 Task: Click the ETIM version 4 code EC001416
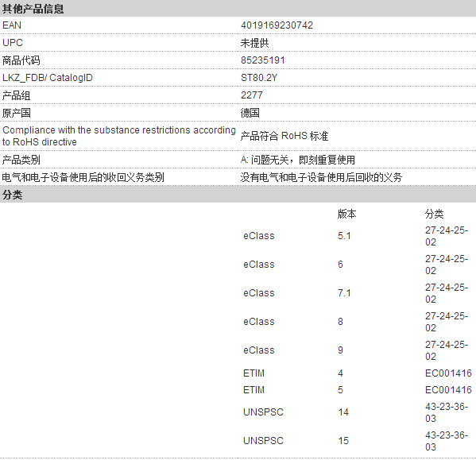click(448, 373)
